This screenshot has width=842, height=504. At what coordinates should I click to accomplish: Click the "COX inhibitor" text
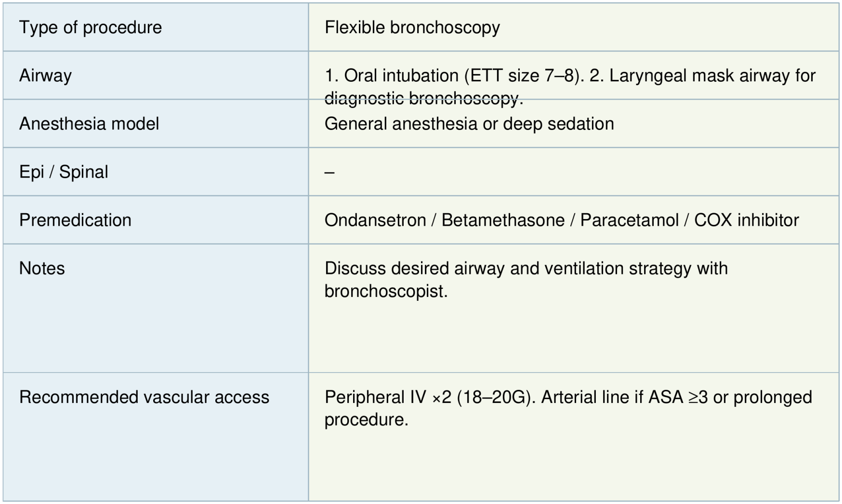tap(746, 220)
